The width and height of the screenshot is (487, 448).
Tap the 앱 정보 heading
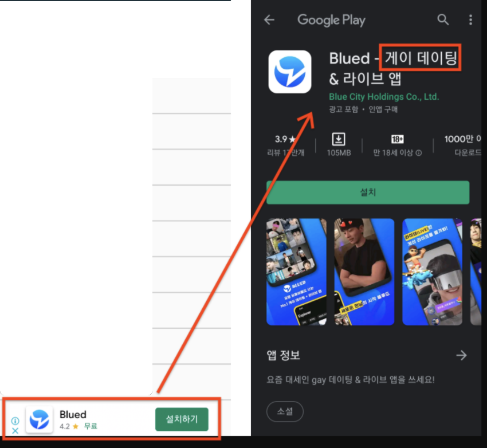pos(283,355)
